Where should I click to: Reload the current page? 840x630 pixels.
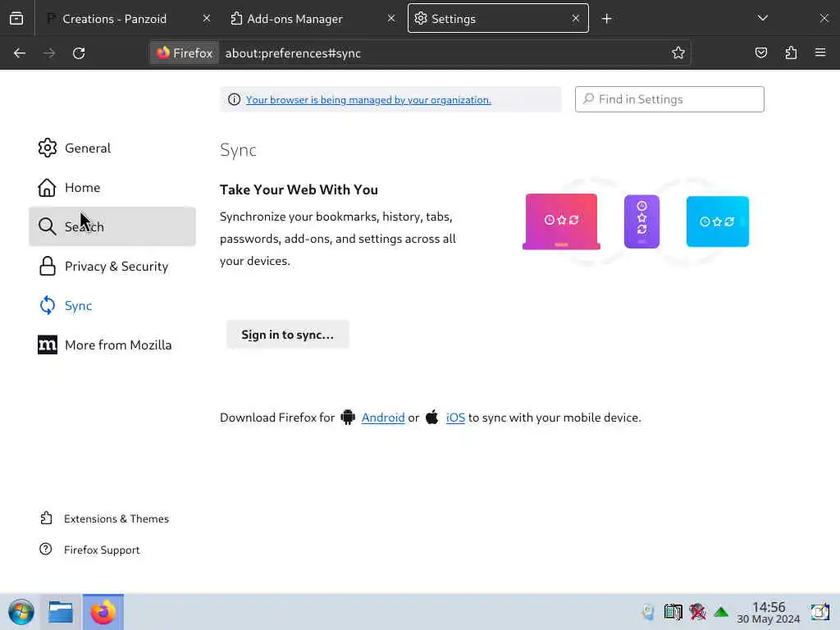(79, 53)
